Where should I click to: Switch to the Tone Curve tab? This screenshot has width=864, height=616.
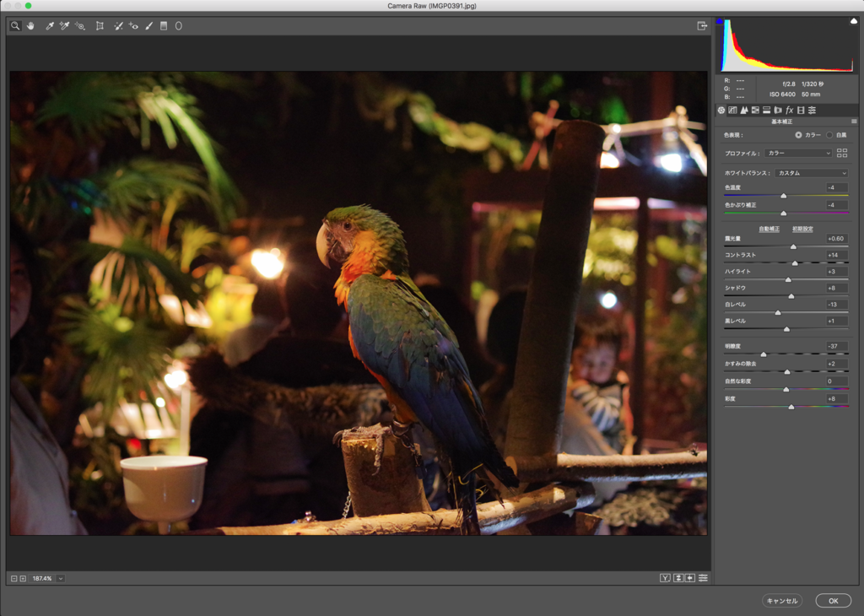(x=733, y=111)
